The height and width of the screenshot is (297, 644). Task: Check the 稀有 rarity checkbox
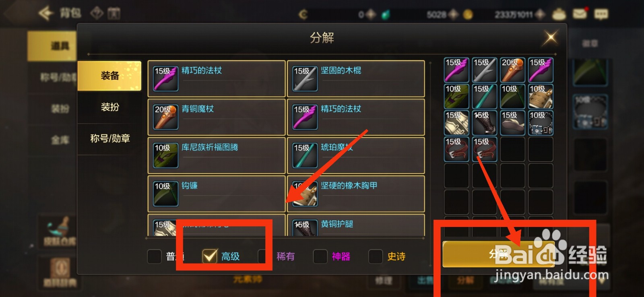264,256
